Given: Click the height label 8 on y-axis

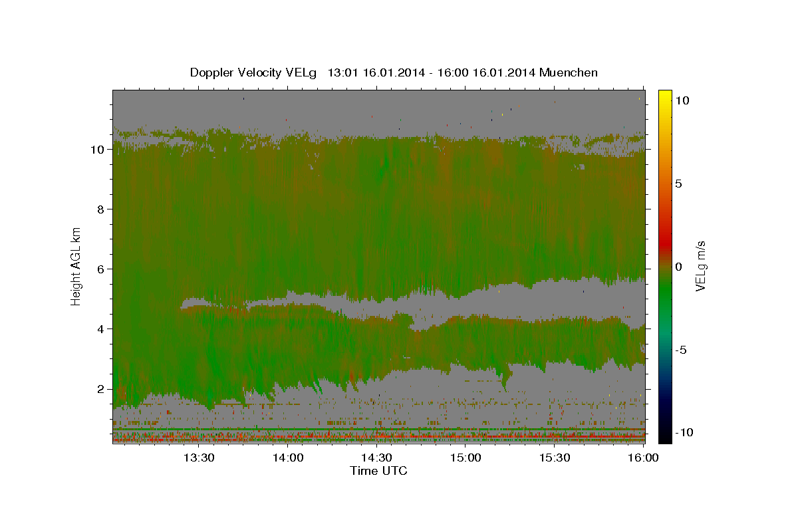Looking at the screenshot, I should [x=100, y=209].
